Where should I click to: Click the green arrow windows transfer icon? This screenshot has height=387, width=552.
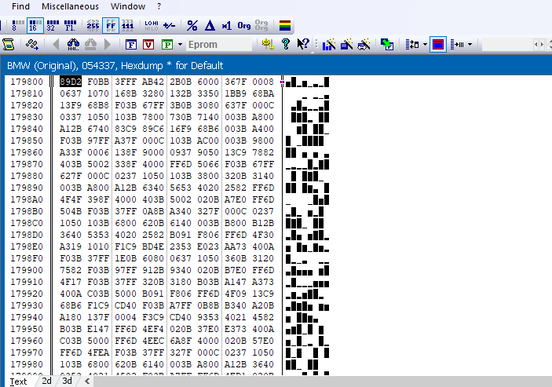(387, 44)
